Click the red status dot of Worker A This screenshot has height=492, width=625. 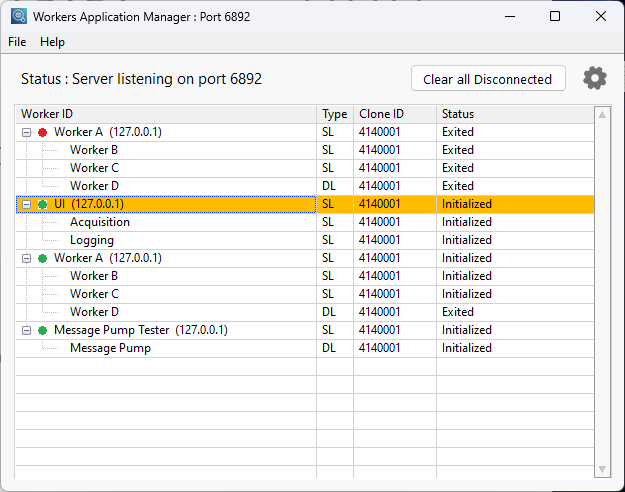click(x=42, y=132)
